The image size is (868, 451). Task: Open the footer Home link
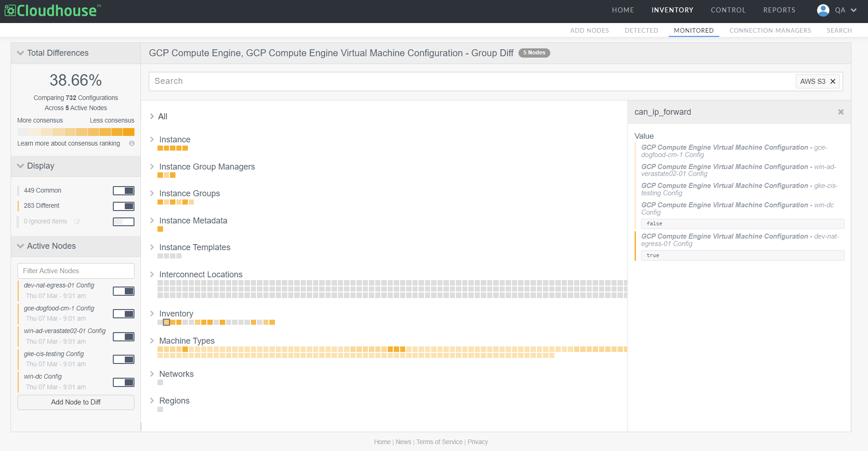click(x=382, y=442)
